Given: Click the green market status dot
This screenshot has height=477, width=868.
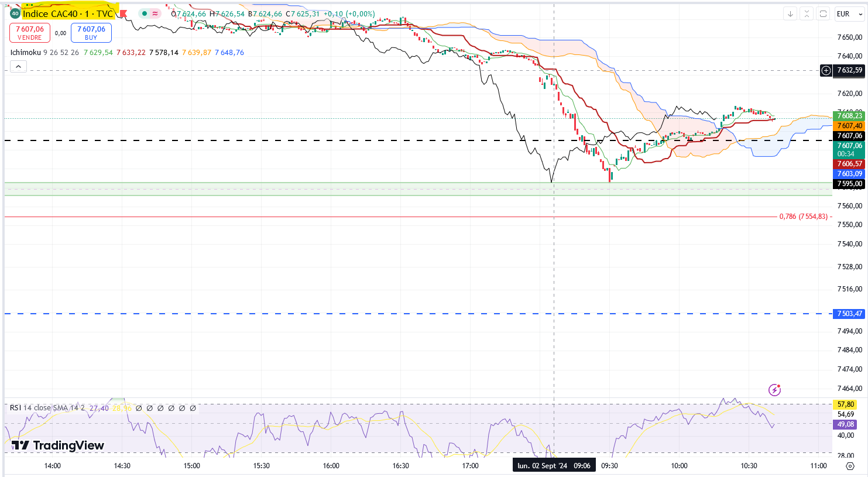Looking at the screenshot, I should 144,13.
